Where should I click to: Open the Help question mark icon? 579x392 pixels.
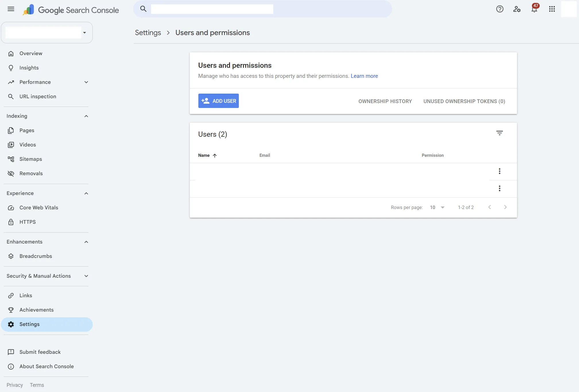(x=500, y=9)
